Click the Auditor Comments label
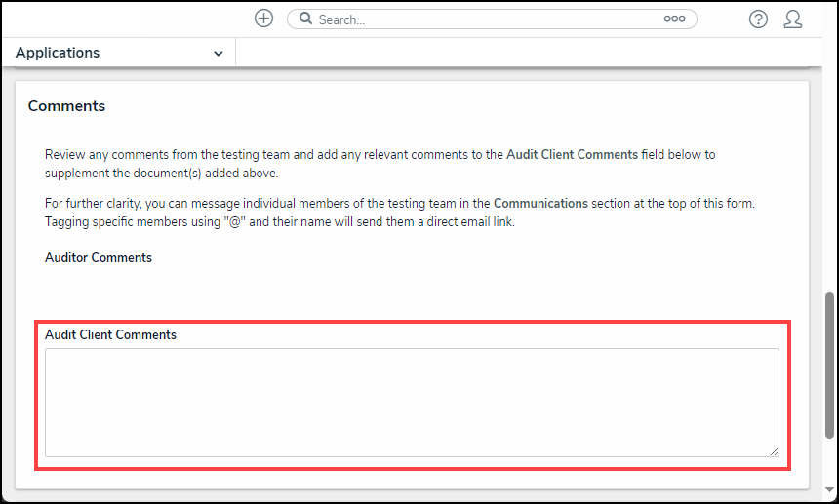This screenshot has height=504, width=839. coord(99,258)
